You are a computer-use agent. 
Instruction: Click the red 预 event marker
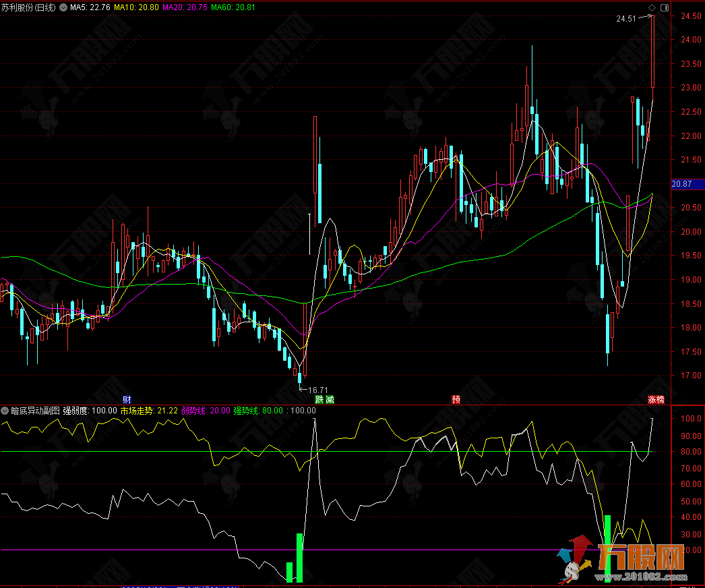(456, 399)
